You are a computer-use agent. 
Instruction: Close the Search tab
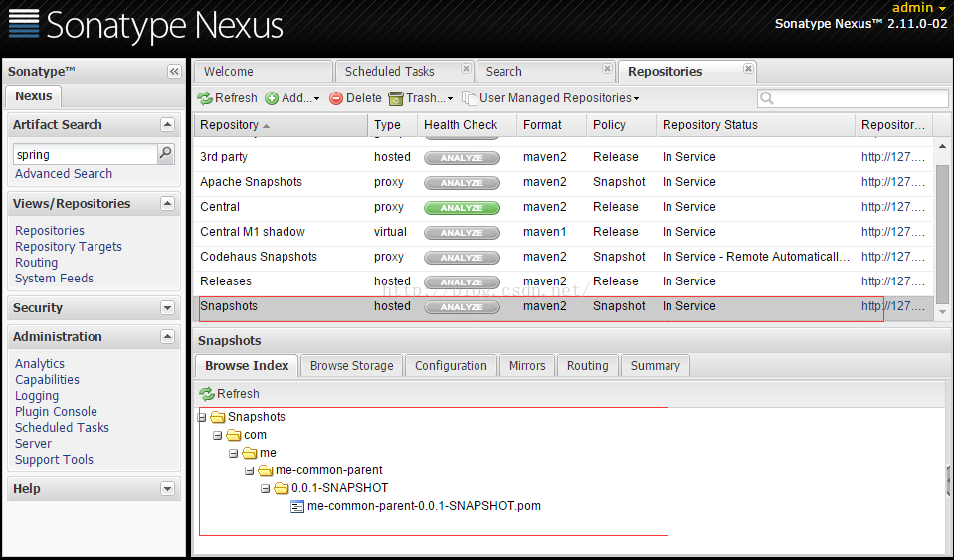pyautogui.click(x=607, y=68)
